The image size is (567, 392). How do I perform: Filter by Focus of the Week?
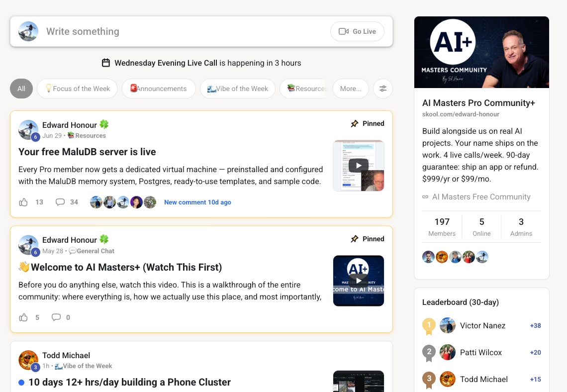coord(78,89)
